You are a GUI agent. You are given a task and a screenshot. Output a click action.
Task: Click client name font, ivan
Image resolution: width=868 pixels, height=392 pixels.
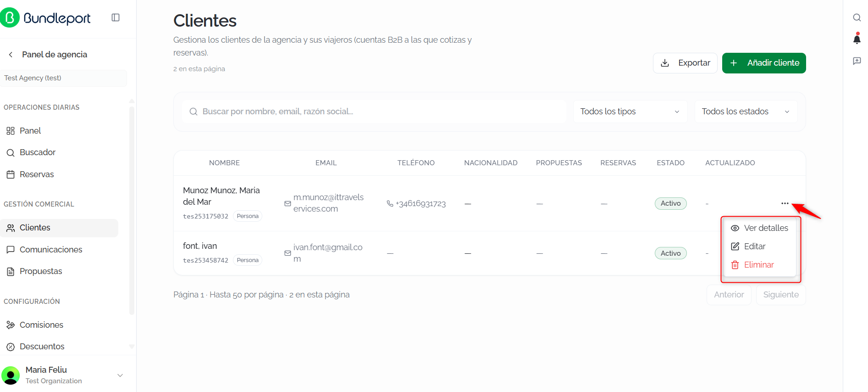tap(200, 246)
